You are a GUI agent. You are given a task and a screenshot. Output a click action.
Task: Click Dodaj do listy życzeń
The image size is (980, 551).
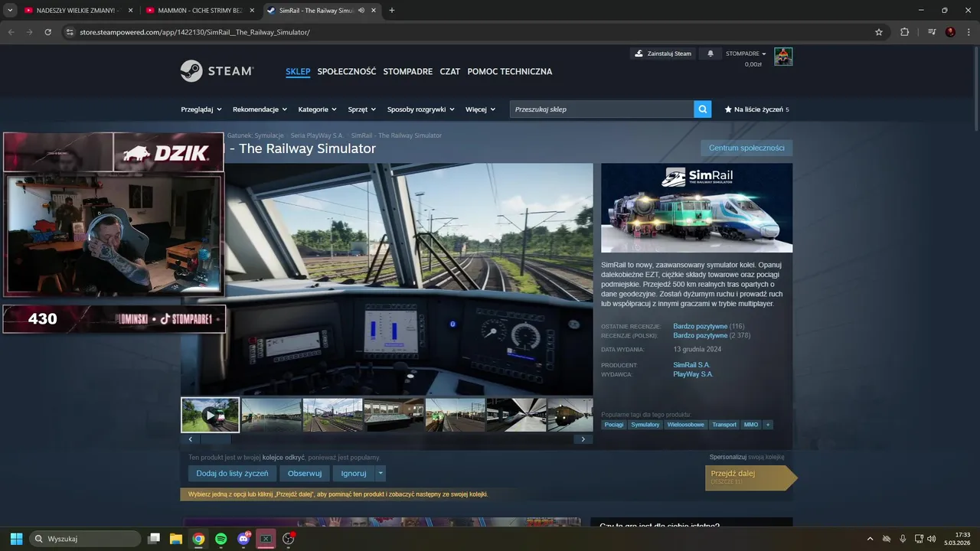click(x=232, y=473)
